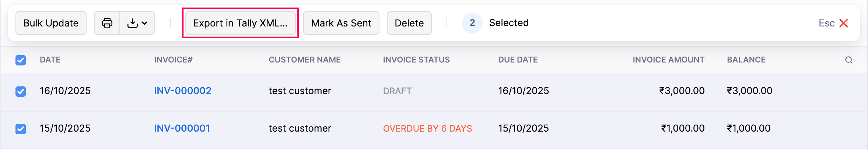Click the print icon button
This screenshot has height=150, width=868.
point(107,23)
